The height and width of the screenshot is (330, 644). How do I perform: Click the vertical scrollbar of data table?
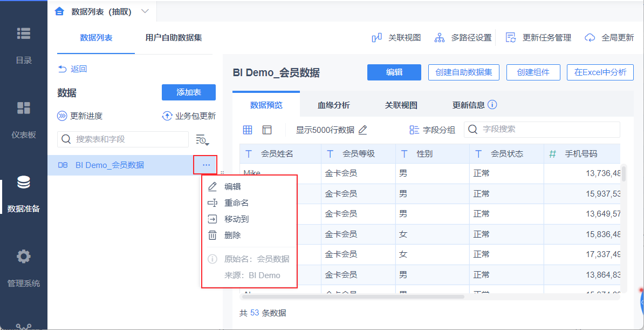[x=624, y=173]
